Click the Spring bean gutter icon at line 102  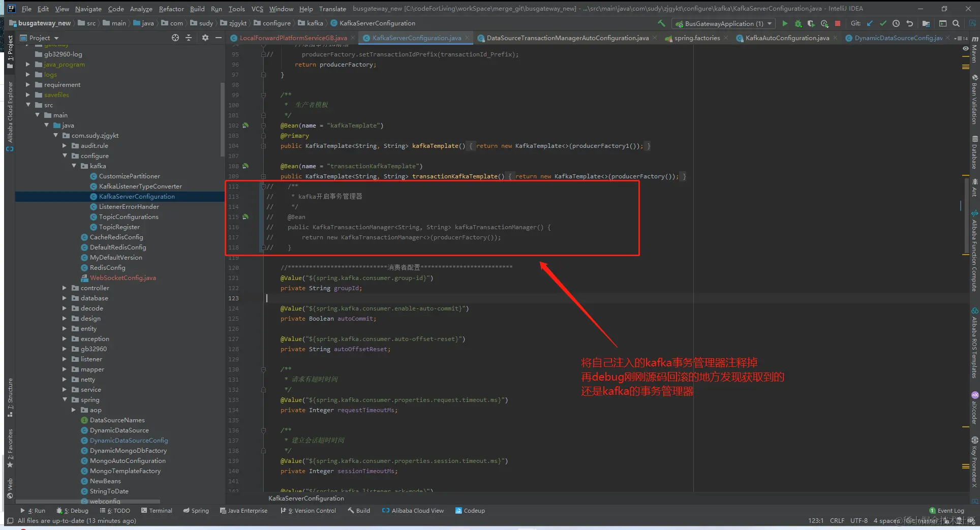click(x=246, y=125)
